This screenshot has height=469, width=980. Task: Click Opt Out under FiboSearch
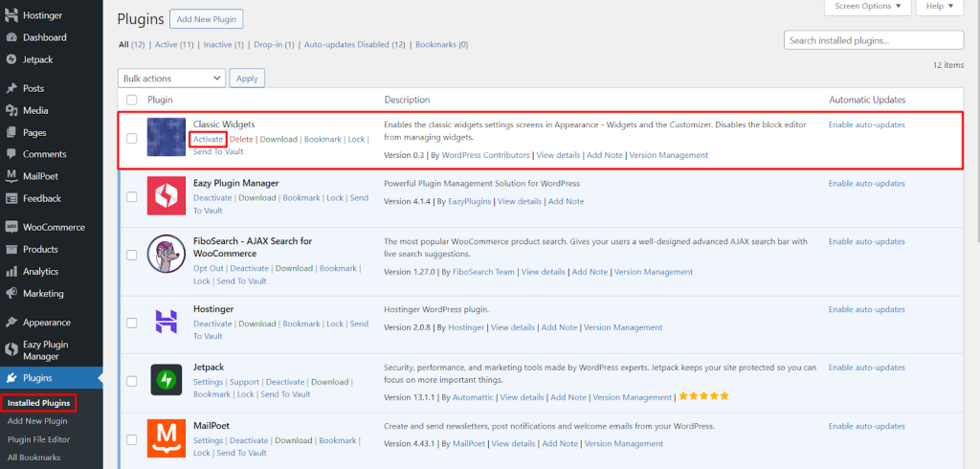(208, 268)
